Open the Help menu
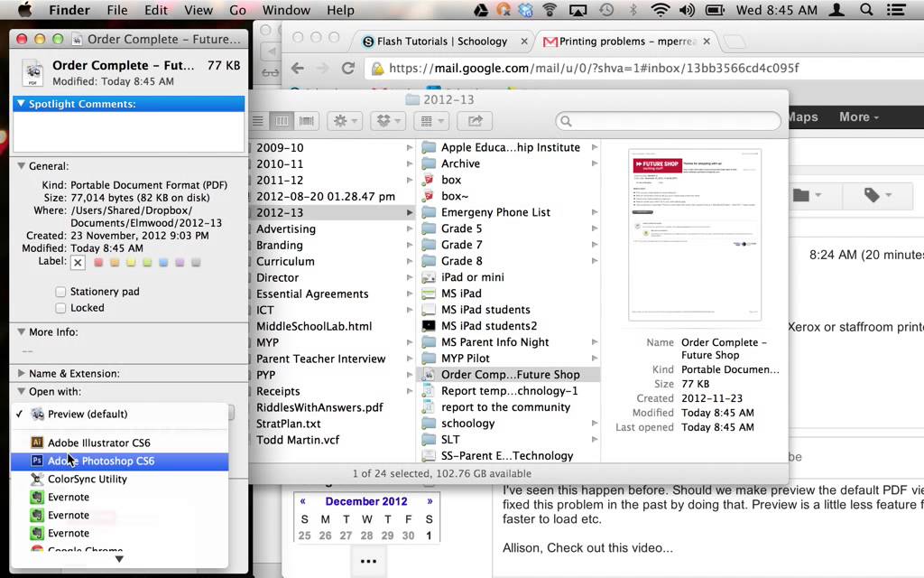This screenshot has width=924, height=578. point(340,10)
